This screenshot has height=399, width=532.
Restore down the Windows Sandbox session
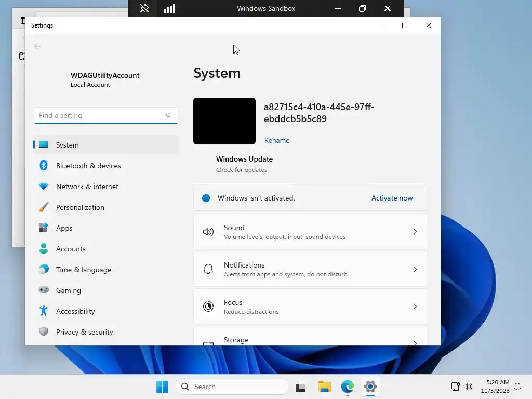click(x=362, y=8)
